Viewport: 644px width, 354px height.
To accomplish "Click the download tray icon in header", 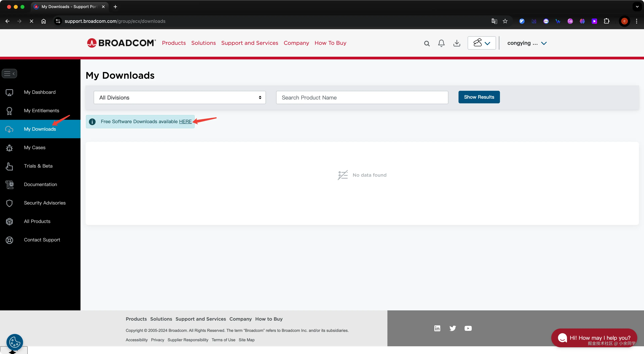I will [x=457, y=43].
